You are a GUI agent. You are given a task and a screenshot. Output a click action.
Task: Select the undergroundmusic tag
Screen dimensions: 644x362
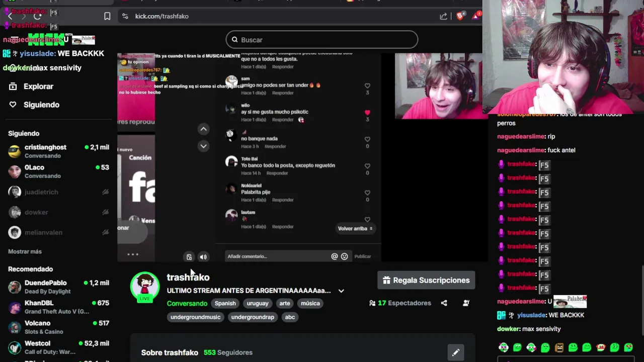coord(195,317)
